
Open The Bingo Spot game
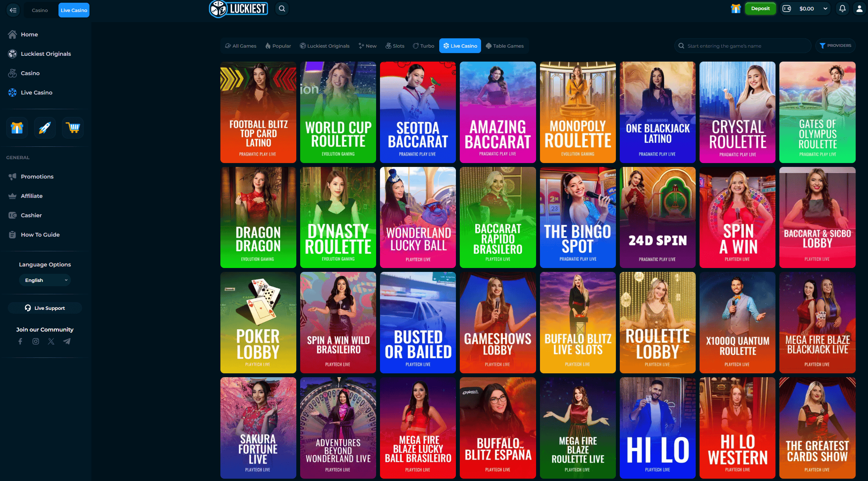click(x=578, y=217)
